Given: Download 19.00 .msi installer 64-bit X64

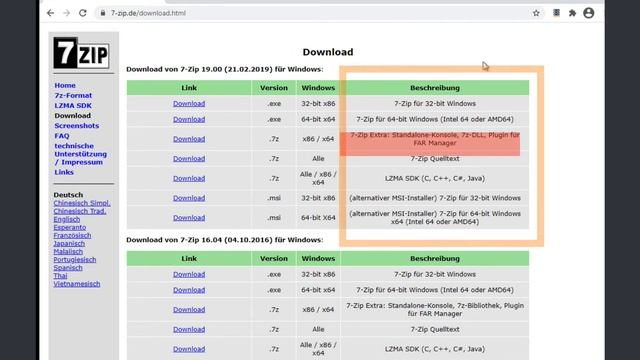Looking at the screenshot, I should click(189, 218).
